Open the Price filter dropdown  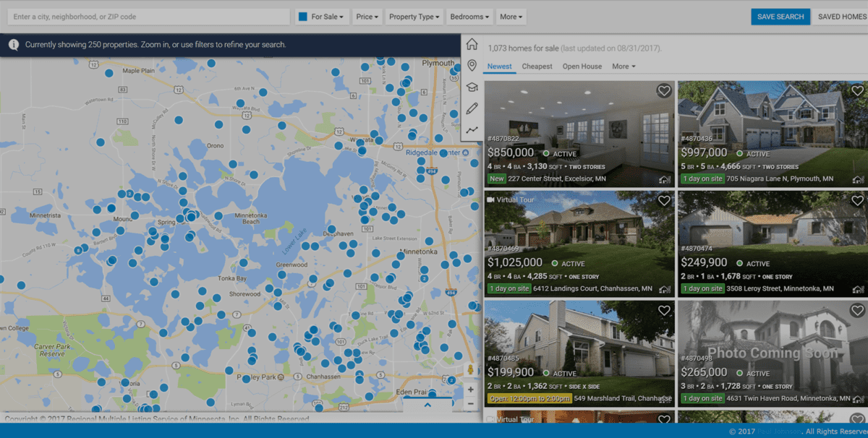click(367, 17)
